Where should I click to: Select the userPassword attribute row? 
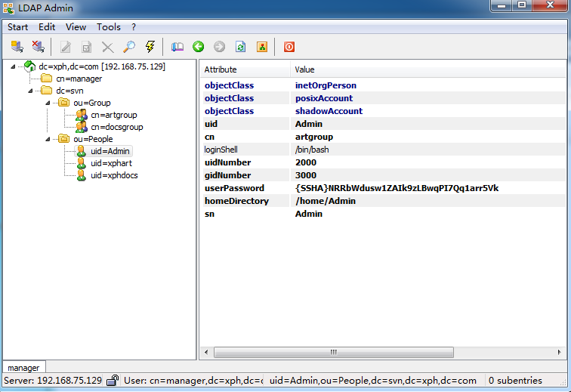coord(383,188)
